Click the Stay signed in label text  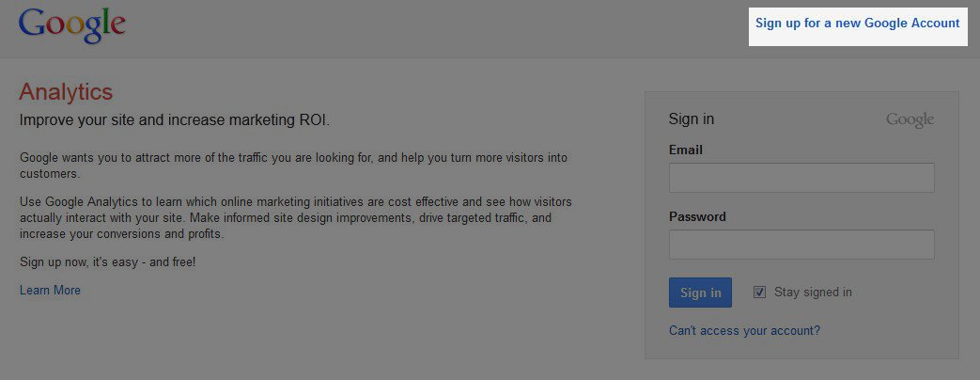813,293
